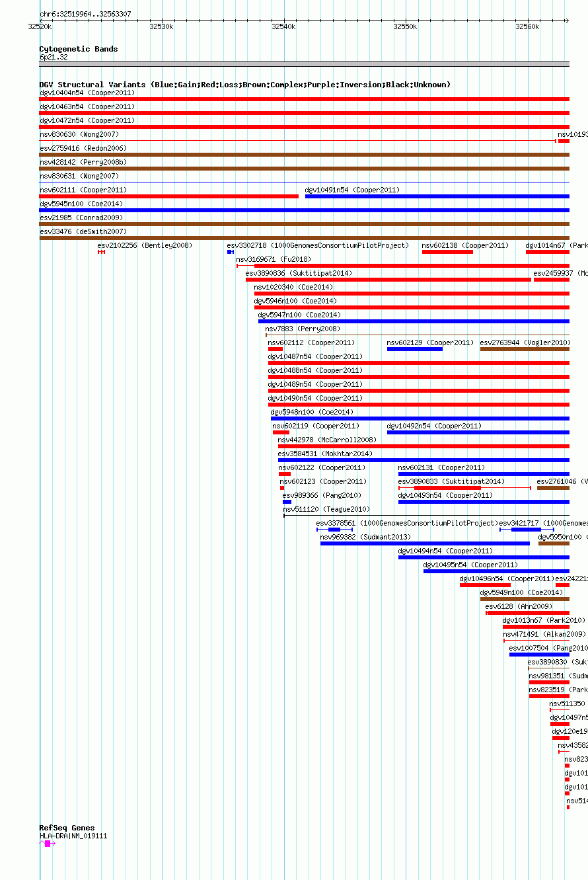The image size is (588, 880).
Task: Select nsv969382 (Sudmant2013) variant
Action: point(425,543)
